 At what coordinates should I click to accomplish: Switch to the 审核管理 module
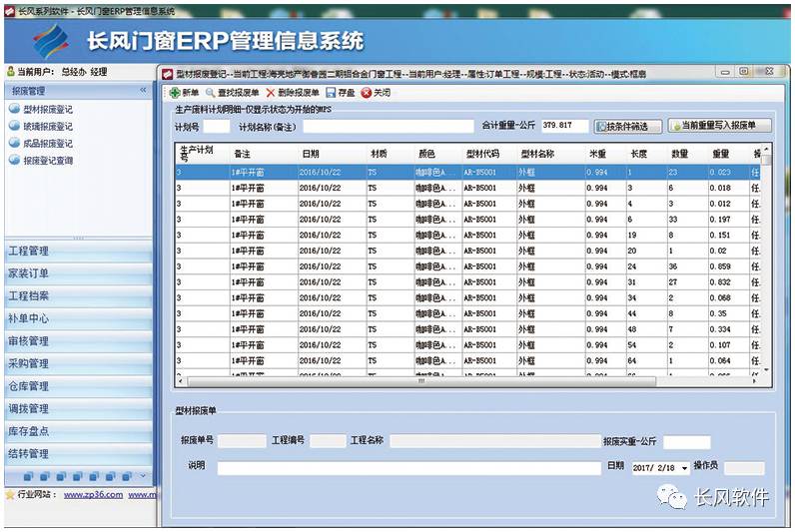click(29, 341)
